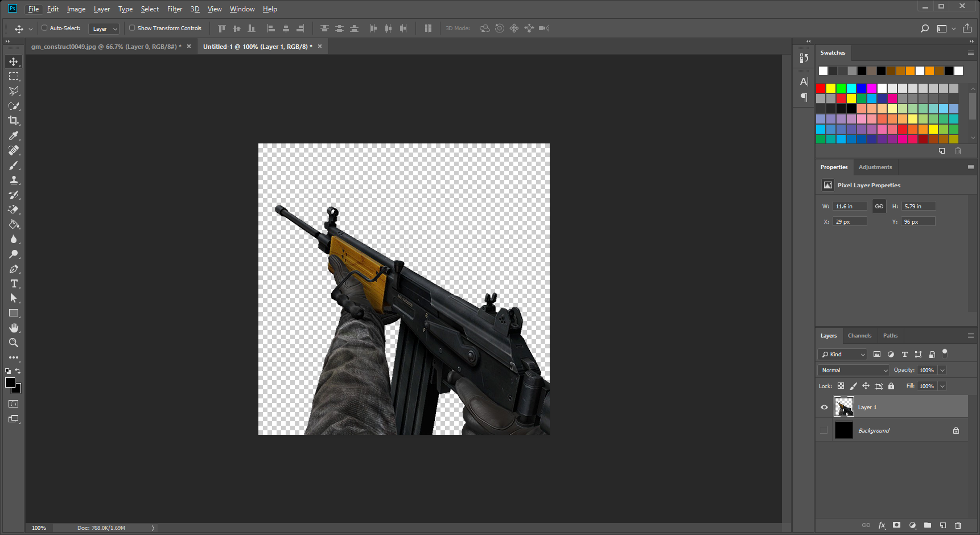Select the Clone Stamp tool
Image resolution: width=980 pixels, height=535 pixels.
click(14, 180)
